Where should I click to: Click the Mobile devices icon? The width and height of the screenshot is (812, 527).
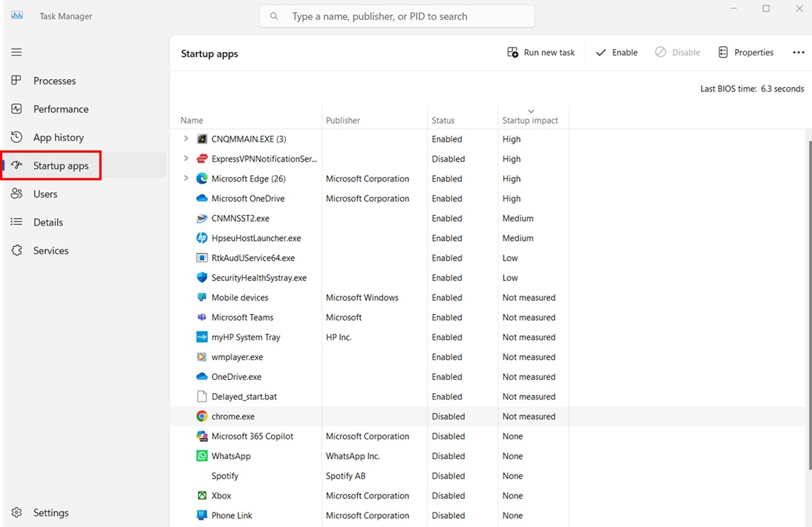point(202,297)
